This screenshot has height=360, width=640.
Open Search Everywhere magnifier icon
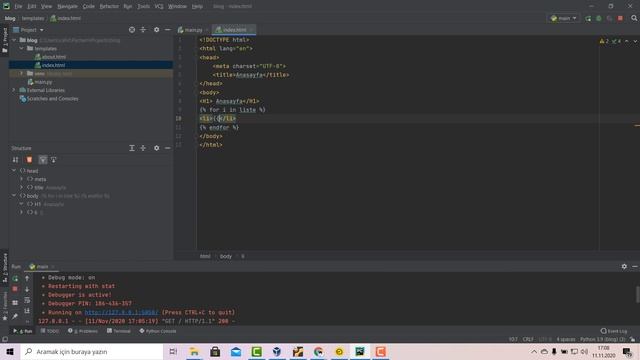click(634, 18)
